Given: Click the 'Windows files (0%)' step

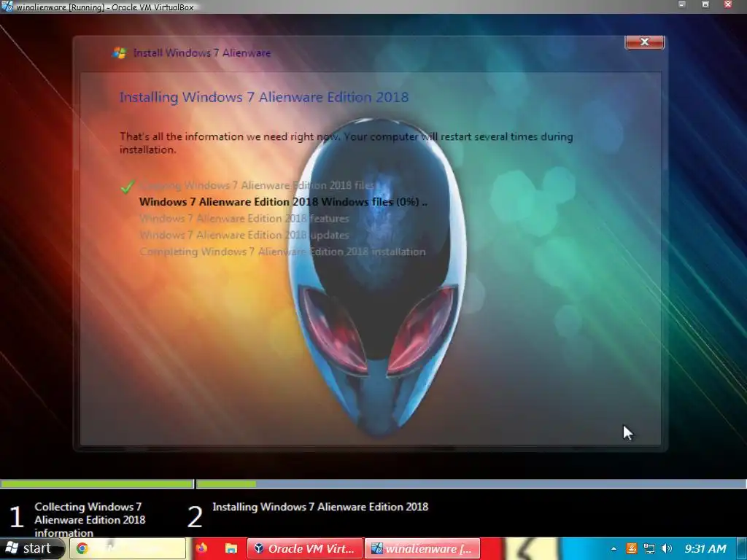Looking at the screenshot, I should tap(283, 202).
